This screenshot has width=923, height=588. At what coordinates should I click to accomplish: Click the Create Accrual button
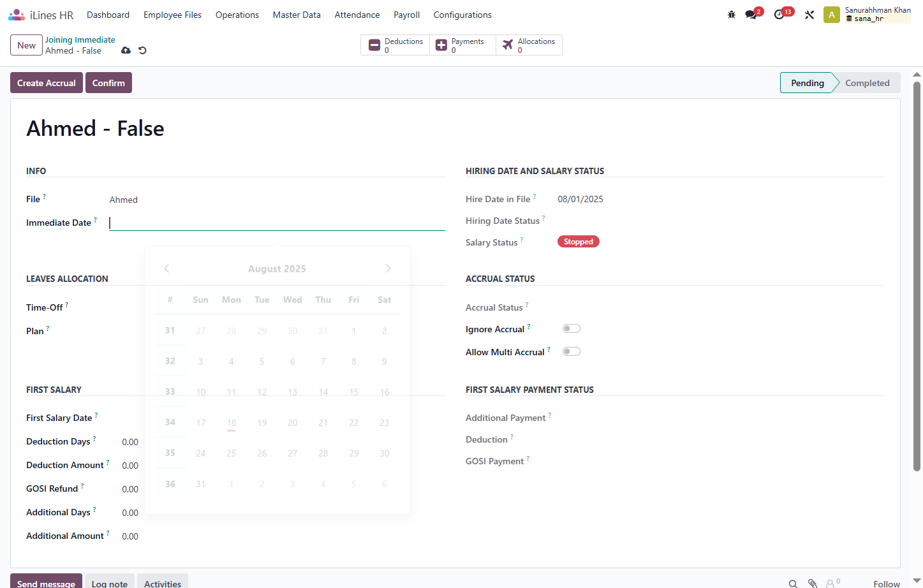[x=47, y=83]
